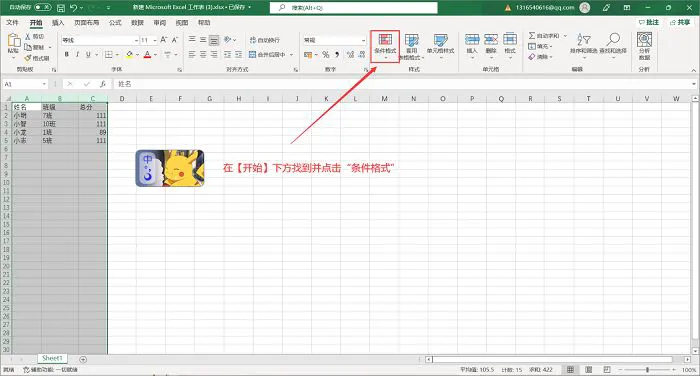Viewport: 700px width, 376px height.
Task: Toggle the AutoSave (自动保存) switch
Action: click(x=42, y=7)
